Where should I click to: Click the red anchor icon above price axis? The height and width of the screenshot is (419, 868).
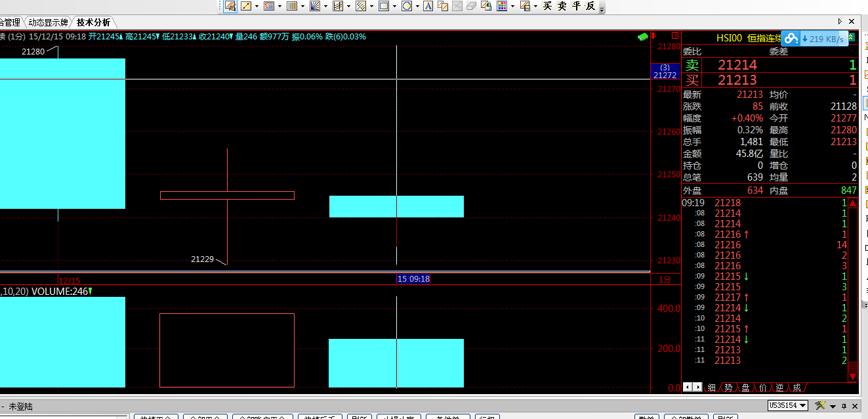coord(653,35)
